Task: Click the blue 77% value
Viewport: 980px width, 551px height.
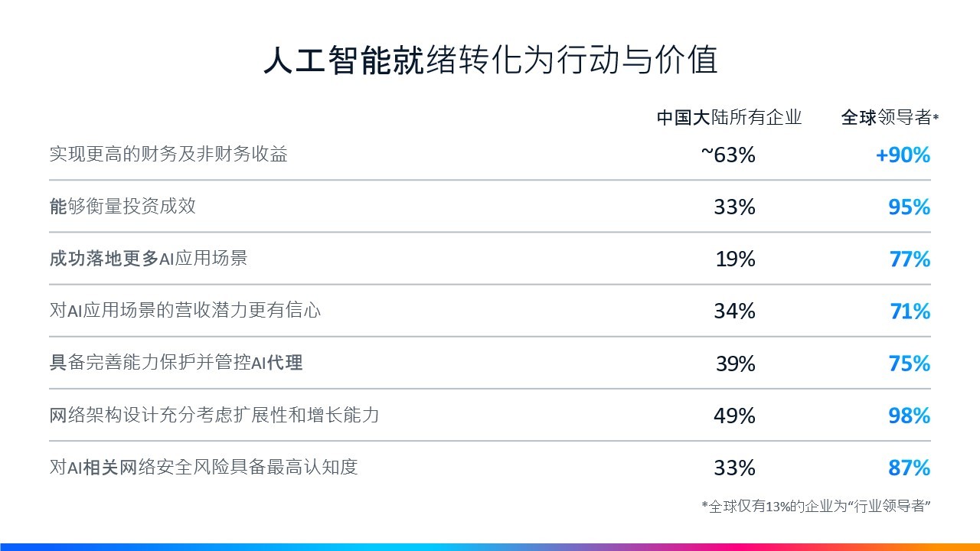Action: coord(910,259)
